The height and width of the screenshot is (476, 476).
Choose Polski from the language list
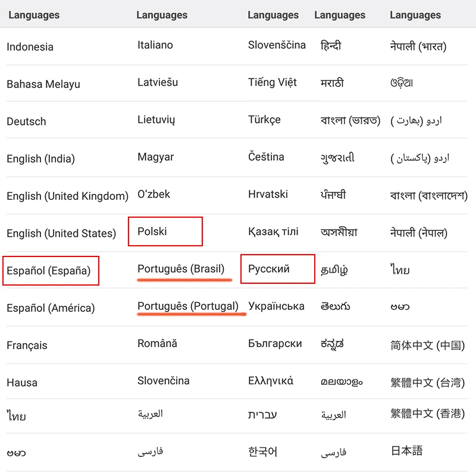[x=152, y=231]
